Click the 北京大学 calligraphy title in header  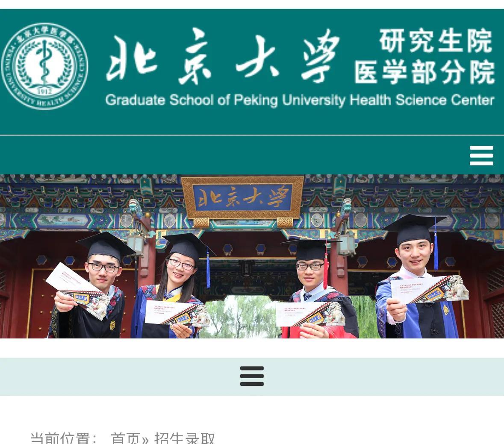pos(222,57)
